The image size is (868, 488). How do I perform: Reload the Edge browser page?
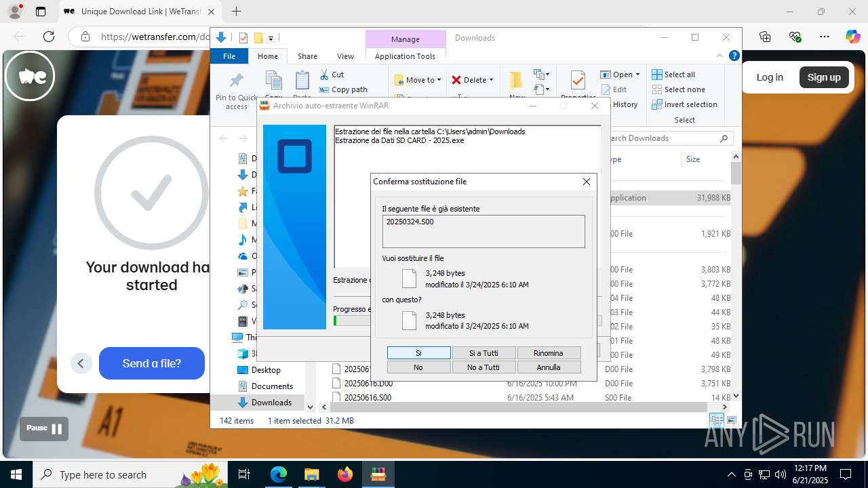point(48,37)
